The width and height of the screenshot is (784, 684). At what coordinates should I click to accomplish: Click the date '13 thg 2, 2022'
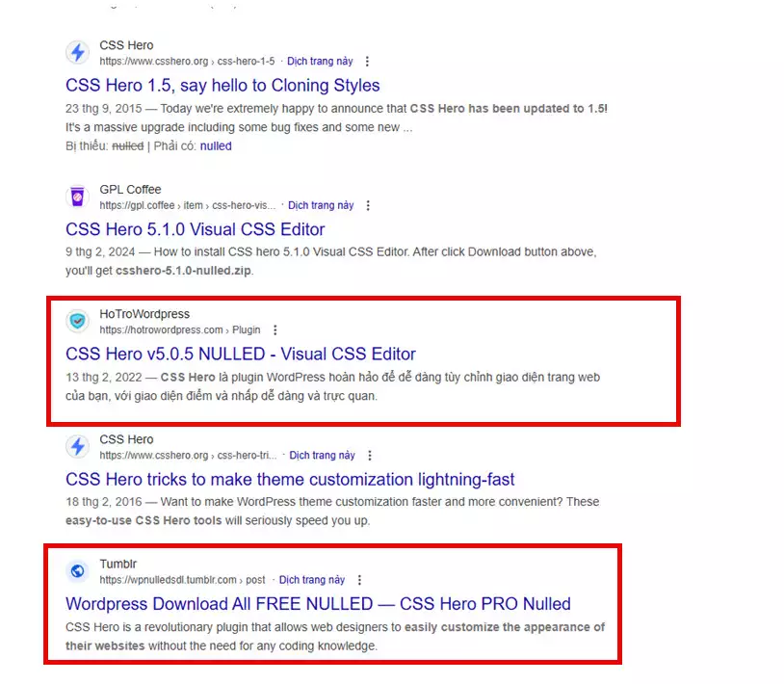pos(103,377)
